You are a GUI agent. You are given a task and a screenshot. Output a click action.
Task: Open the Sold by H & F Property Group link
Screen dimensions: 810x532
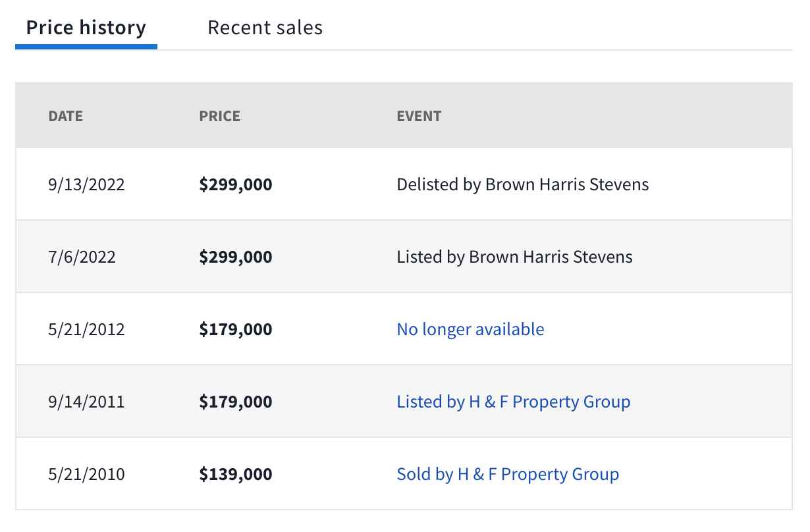[508, 473]
